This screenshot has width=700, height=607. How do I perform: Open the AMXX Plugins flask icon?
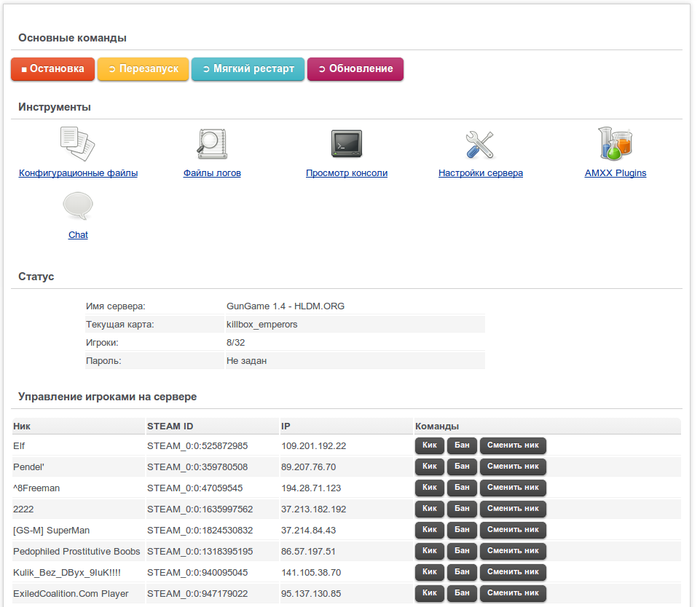[616, 143]
